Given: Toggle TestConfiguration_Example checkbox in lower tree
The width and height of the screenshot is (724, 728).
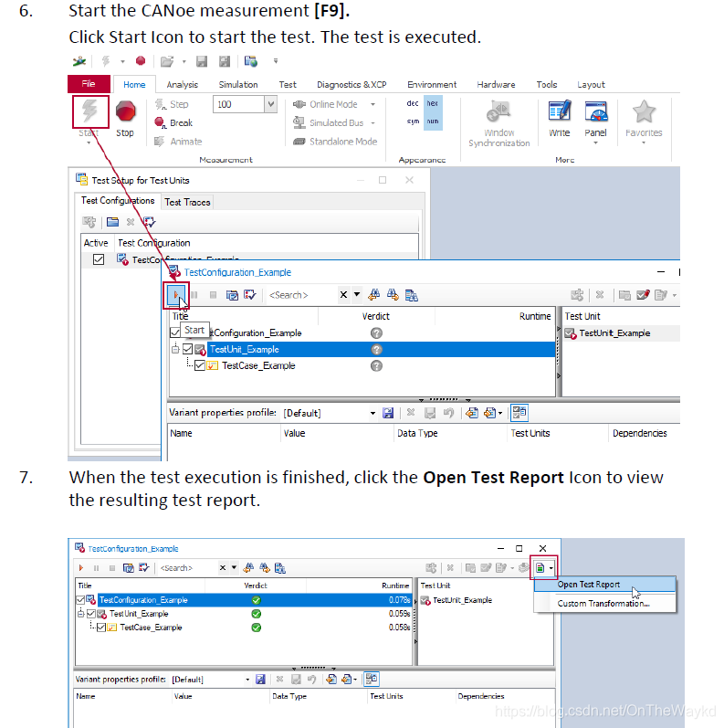Looking at the screenshot, I should click(80, 600).
